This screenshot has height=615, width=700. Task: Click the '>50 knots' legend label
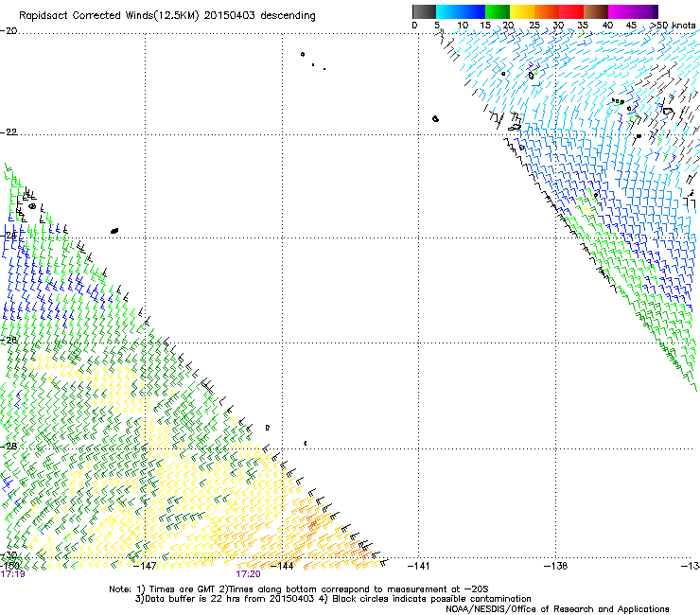[x=673, y=26]
